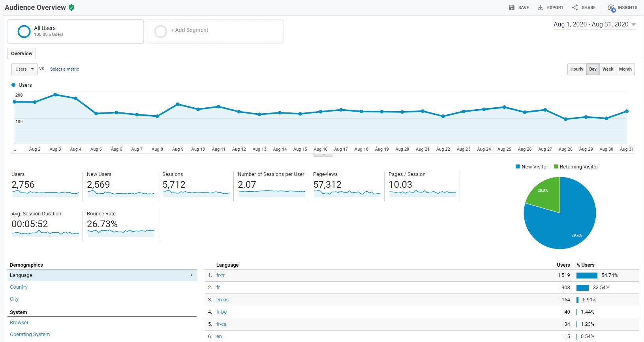Switch chart granularity to Month
The width and height of the screenshot is (644, 342).
click(x=625, y=69)
